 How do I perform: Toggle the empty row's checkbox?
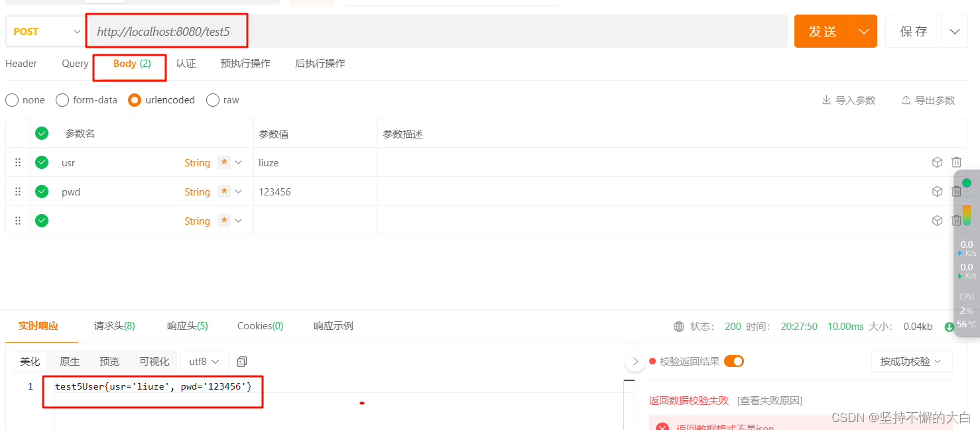(x=42, y=221)
